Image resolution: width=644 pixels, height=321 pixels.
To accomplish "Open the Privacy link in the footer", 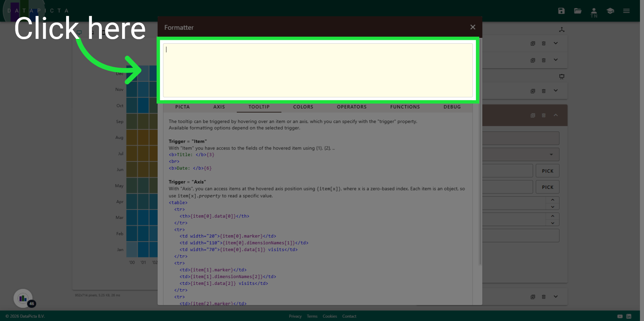I will click(295, 316).
